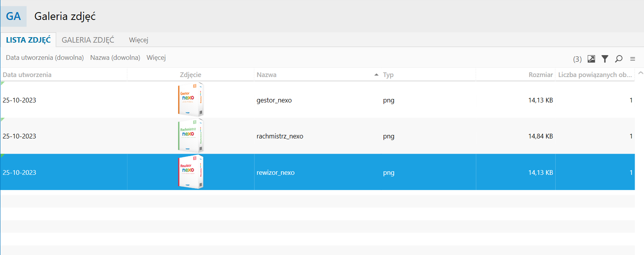
Task: Click size 14,84 KB
Action: pos(541,136)
